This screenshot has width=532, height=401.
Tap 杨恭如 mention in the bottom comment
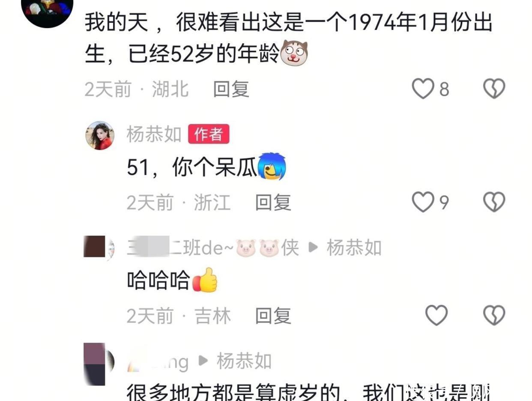click(x=244, y=362)
